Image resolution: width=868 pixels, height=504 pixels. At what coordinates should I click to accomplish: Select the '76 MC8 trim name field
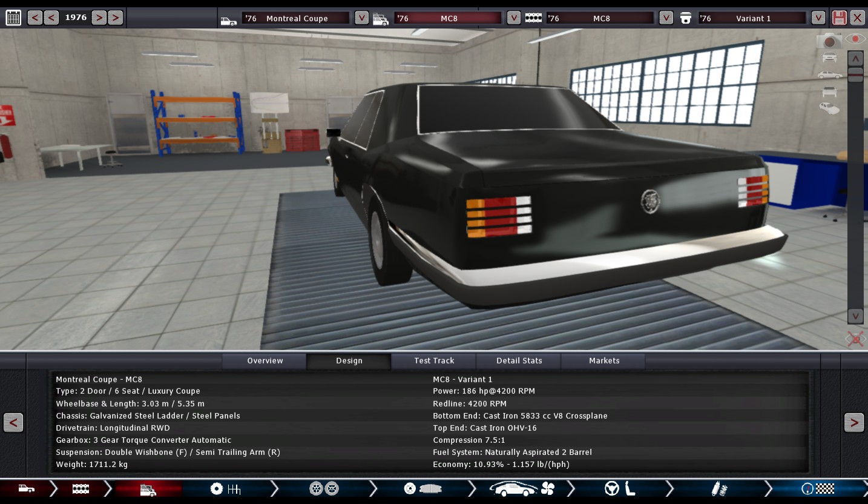click(449, 18)
